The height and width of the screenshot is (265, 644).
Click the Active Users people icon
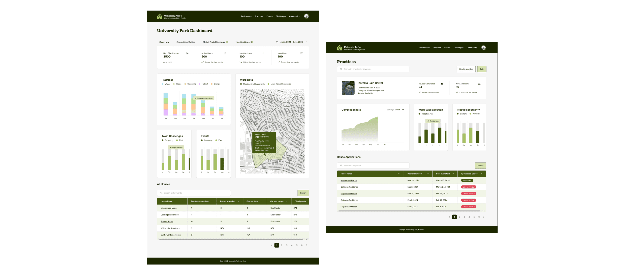pyautogui.click(x=225, y=53)
